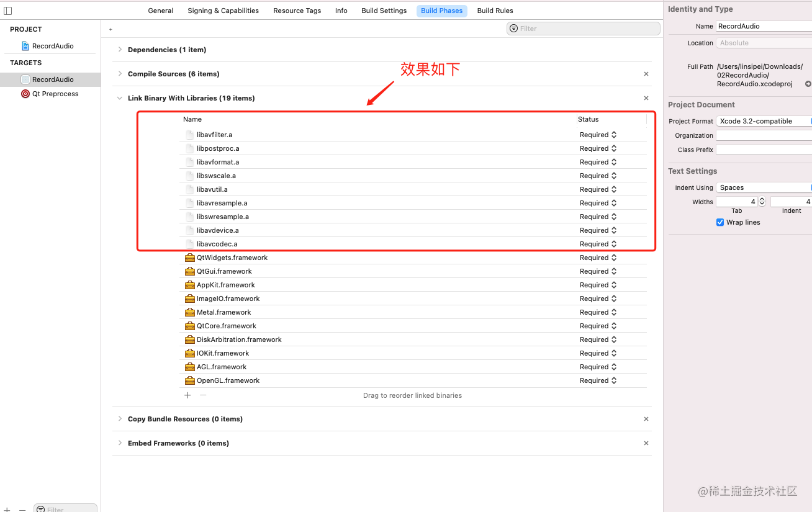Delete the Embed Frameworks phase
Image resolution: width=812 pixels, height=512 pixels.
pyautogui.click(x=646, y=443)
